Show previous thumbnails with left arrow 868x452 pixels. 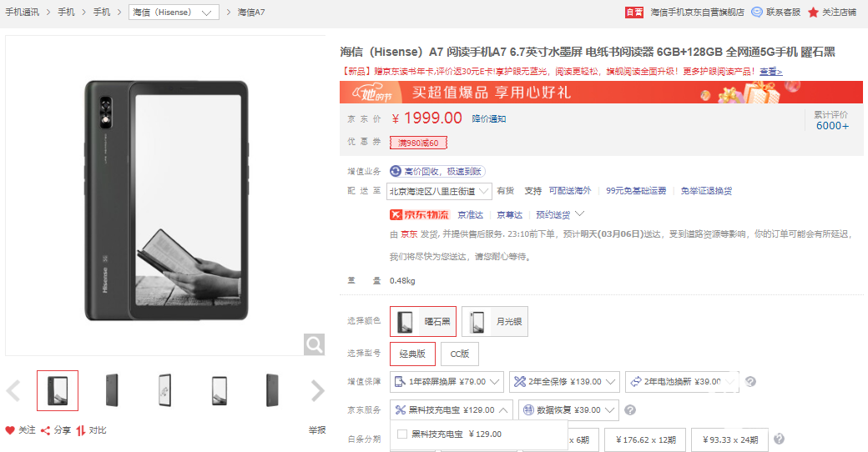pyautogui.click(x=13, y=390)
